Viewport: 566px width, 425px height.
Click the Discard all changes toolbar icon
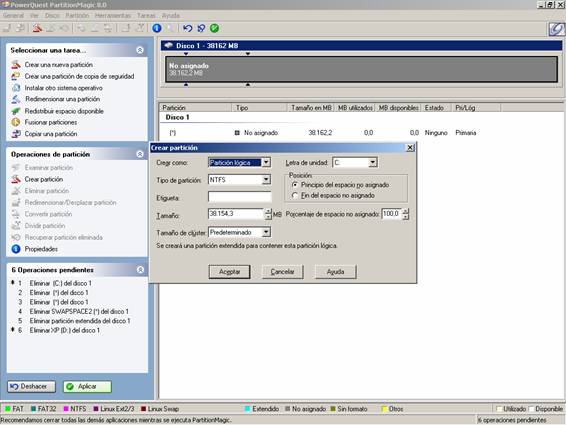pyautogui.click(x=201, y=28)
